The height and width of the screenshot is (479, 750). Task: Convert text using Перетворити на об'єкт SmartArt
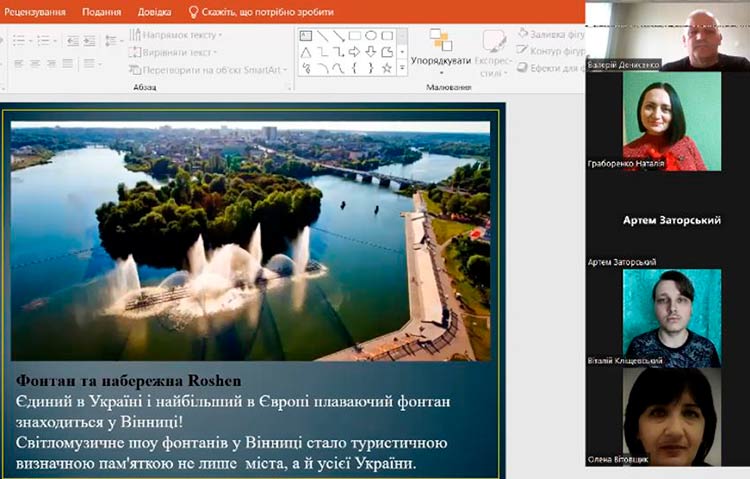[205, 69]
